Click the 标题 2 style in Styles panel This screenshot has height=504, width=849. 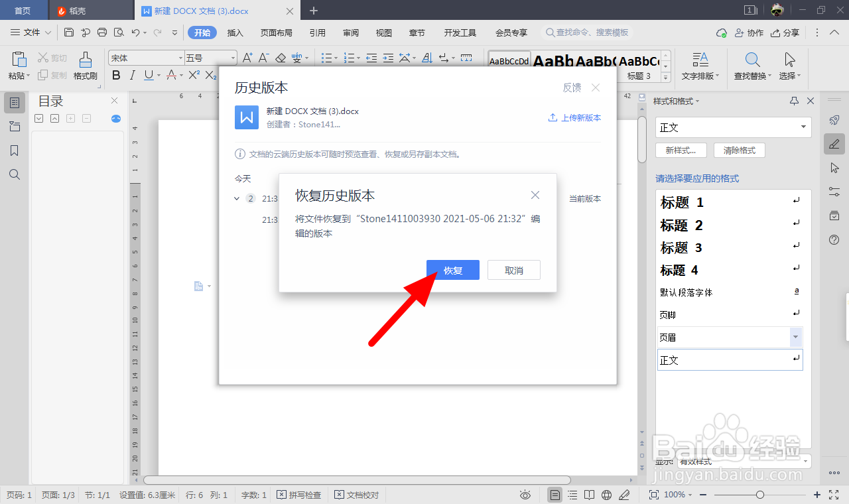pyautogui.click(x=683, y=225)
